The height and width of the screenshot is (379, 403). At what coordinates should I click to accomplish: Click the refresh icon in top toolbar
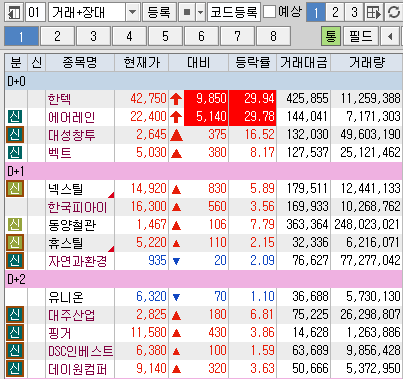pos(394,12)
